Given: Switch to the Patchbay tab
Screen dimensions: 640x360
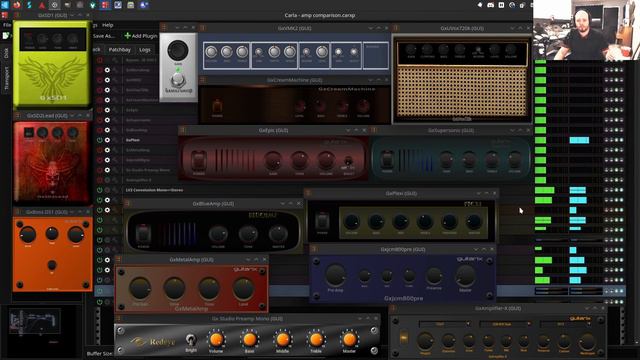Looking at the screenshot, I should pos(119,50).
